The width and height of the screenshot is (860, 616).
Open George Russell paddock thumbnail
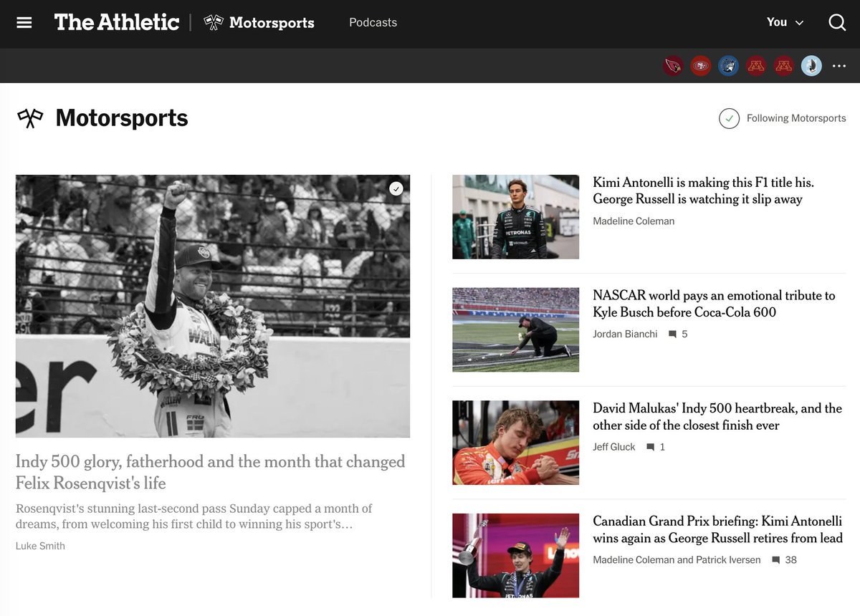click(515, 217)
